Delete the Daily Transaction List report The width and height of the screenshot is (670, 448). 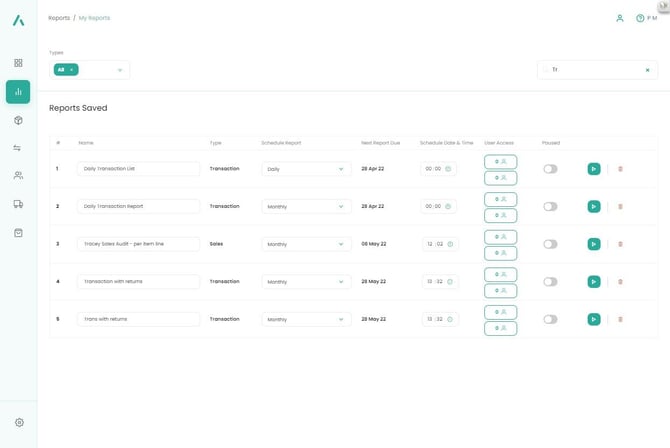coord(620,169)
